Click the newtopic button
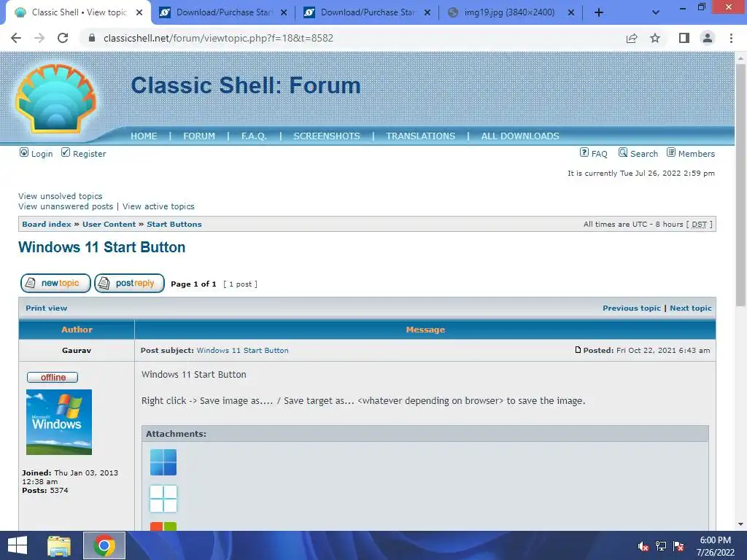The height and width of the screenshot is (560, 747). pos(55,284)
